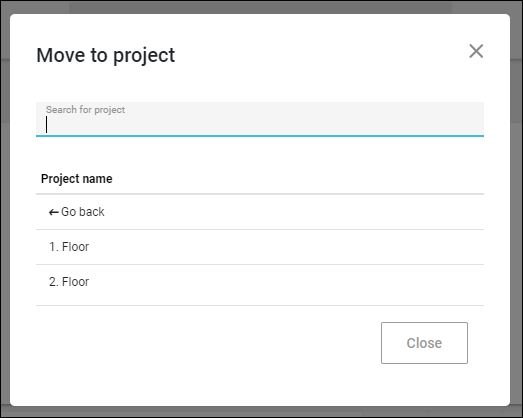This screenshot has width=523, height=418.
Task: Click the Move to project title
Action: coord(105,55)
